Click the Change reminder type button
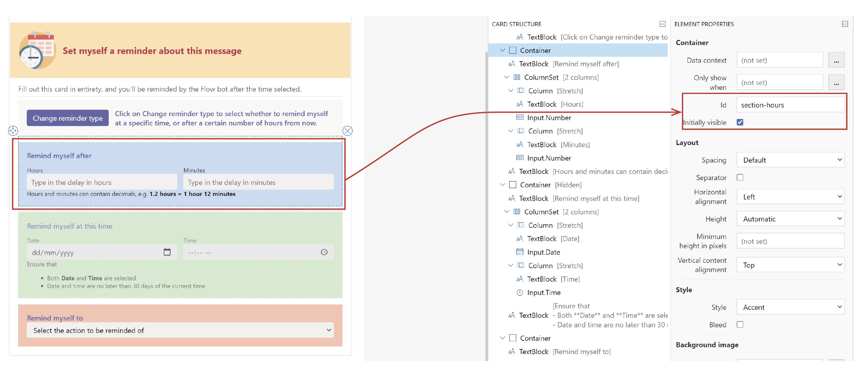Image resolution: width=868 pixels, height=374 pixels. click(67, 118)
